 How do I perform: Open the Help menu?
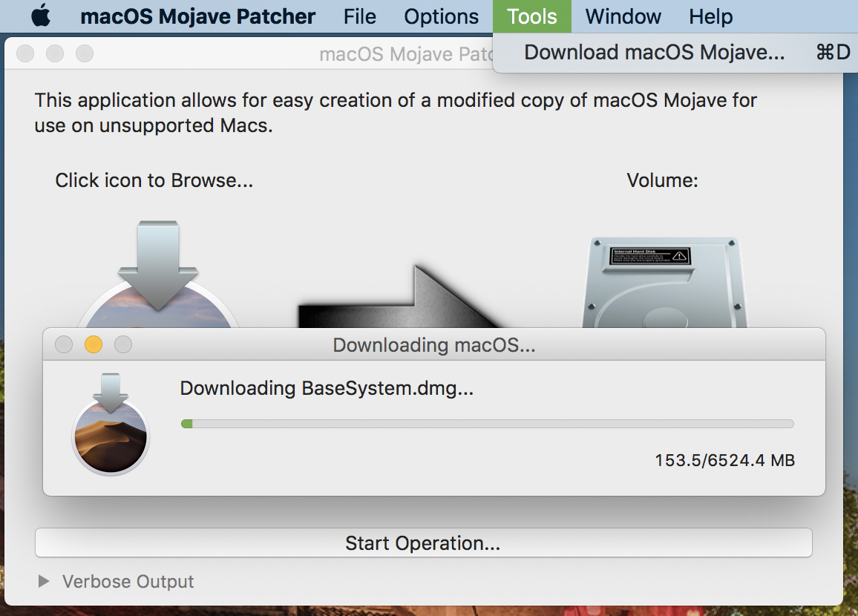click(x=710, y=16)
